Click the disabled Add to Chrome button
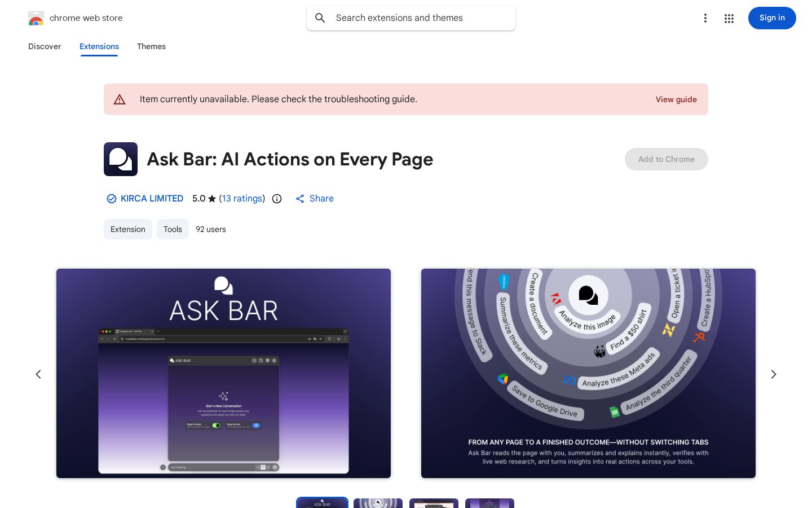812x508 pixels. [667, 159]
